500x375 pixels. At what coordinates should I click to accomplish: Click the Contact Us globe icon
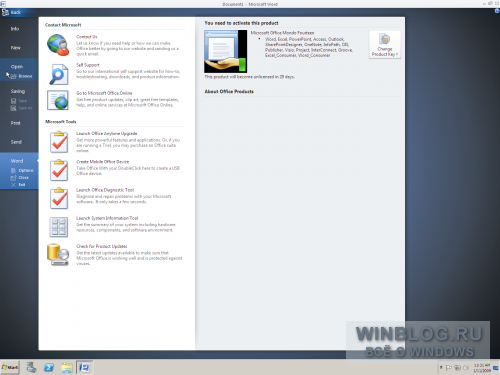(58, 45)
